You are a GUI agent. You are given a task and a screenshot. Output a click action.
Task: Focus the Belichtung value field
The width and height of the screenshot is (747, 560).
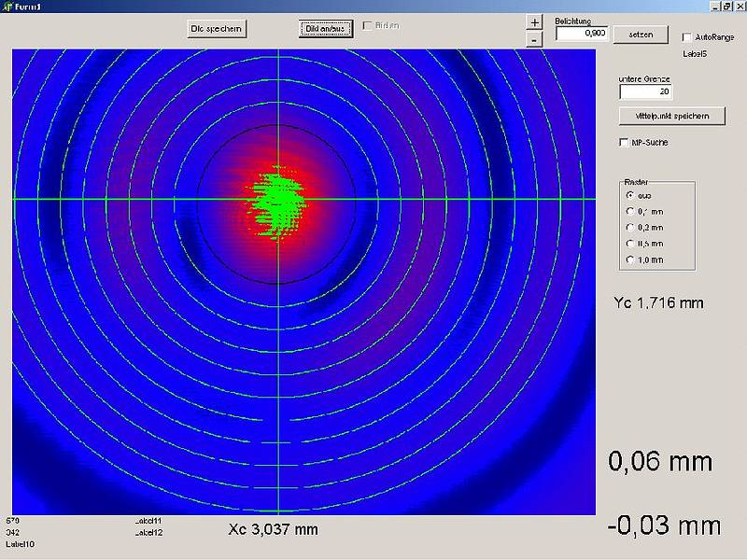pyautogui.click(x=582, y=34)
